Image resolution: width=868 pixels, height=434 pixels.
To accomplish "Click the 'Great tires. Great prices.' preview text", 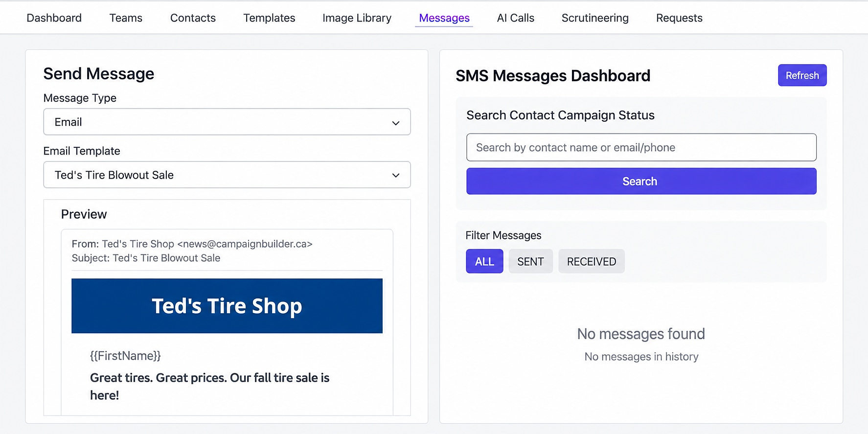I will coord(209,386).
